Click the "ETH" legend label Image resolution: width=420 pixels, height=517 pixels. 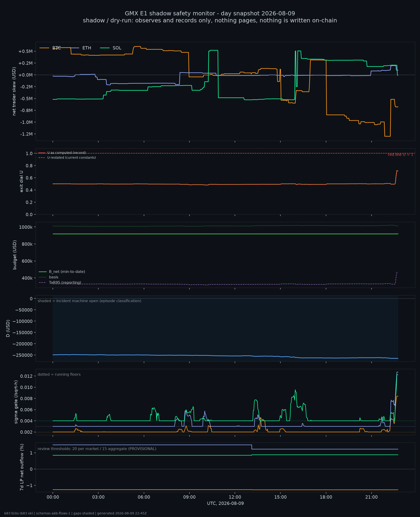[87, 48]
